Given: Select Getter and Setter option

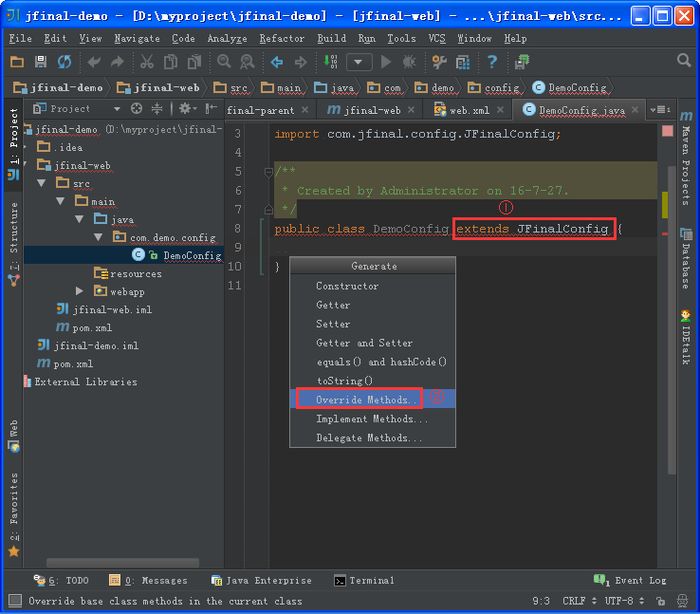Looking at the screenshot, I should tap(372, 343).
